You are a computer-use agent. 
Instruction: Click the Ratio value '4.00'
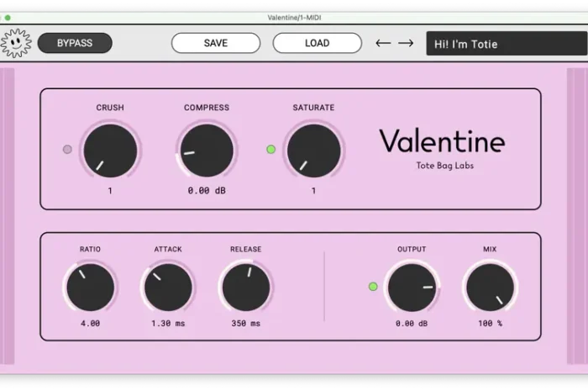pos(91,323)
